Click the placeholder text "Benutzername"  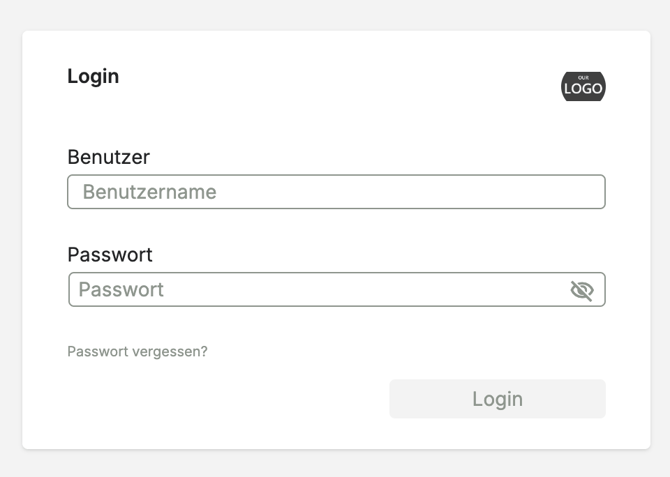coord(150,192)
